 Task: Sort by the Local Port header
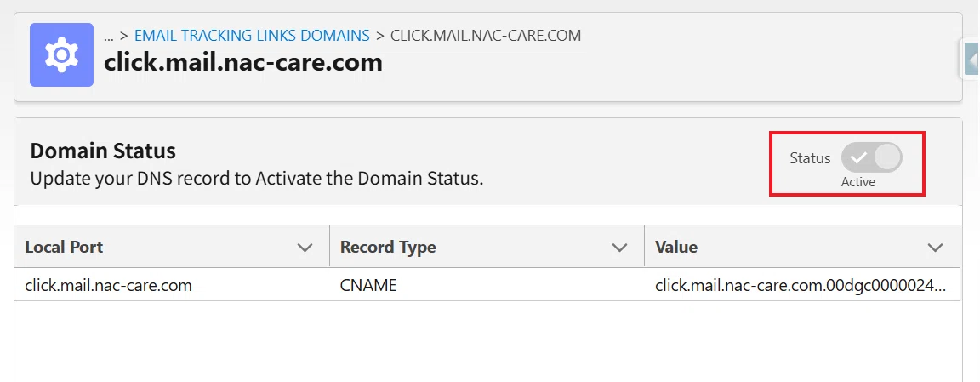point(64,247)
